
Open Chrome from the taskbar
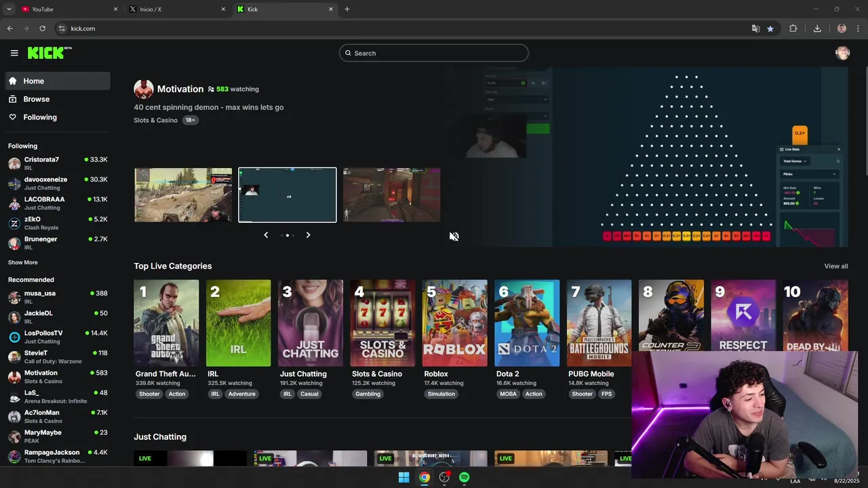pyautogui.click(x=424, y=477)
